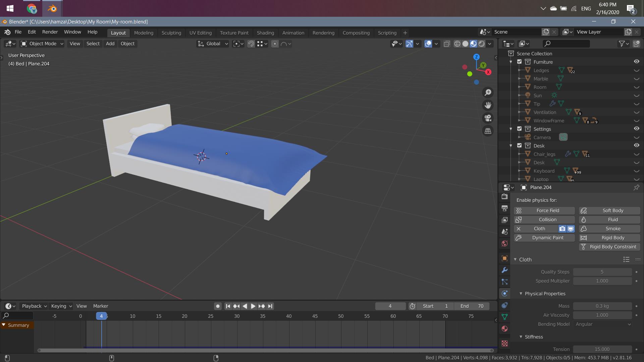Switch to the Modeling workspace tab
644x362 pixels.
(144, 33)
